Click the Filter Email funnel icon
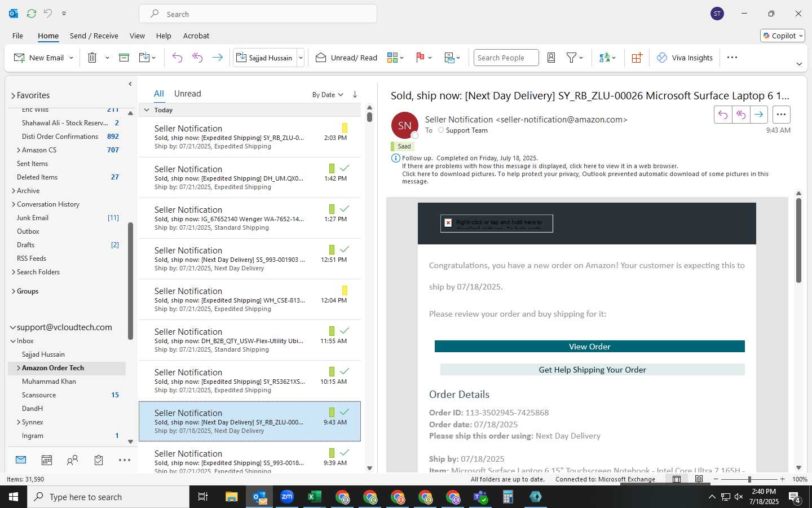The width and height of the screenshot is (812, 508). (x=571, y=58)
